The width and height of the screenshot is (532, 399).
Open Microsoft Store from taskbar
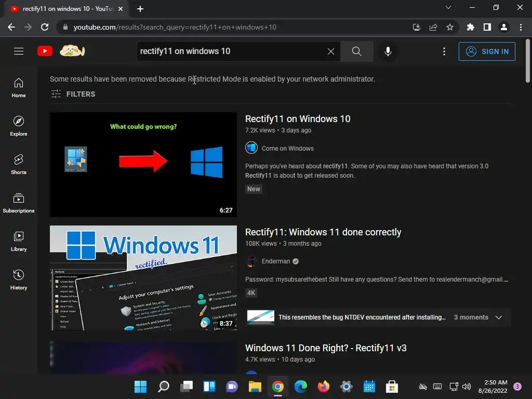[392, 387]
